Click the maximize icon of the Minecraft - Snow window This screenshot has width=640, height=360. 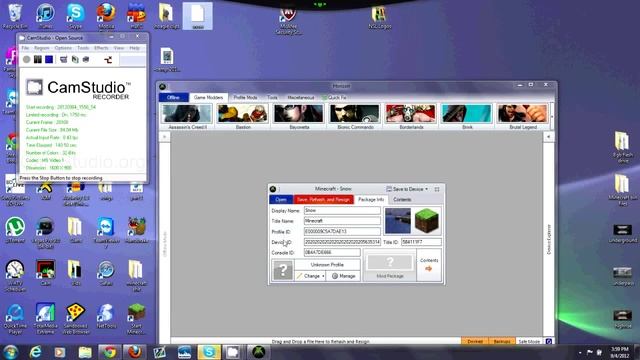[437, 189]
